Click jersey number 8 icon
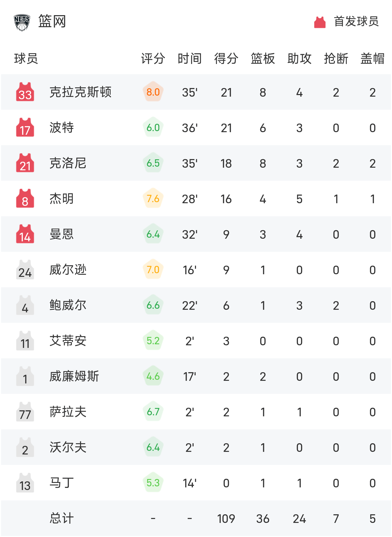Screen dimensions: 392x537 [25, 199]
